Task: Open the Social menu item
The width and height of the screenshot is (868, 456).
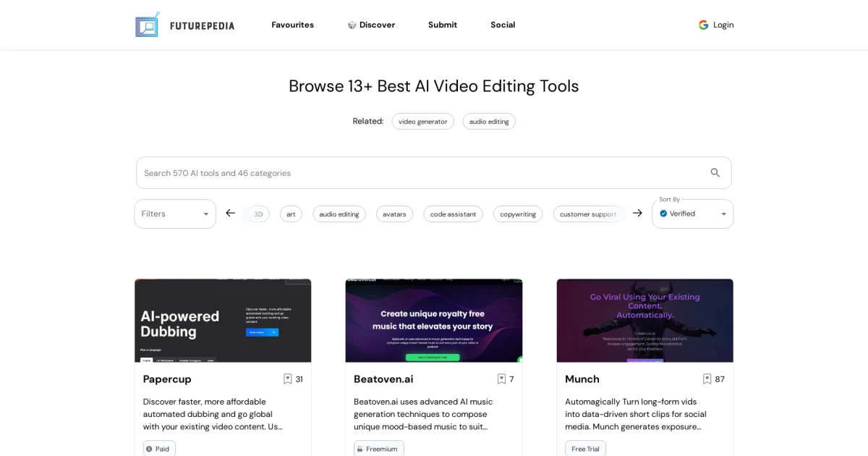Action: pos(503,24)
